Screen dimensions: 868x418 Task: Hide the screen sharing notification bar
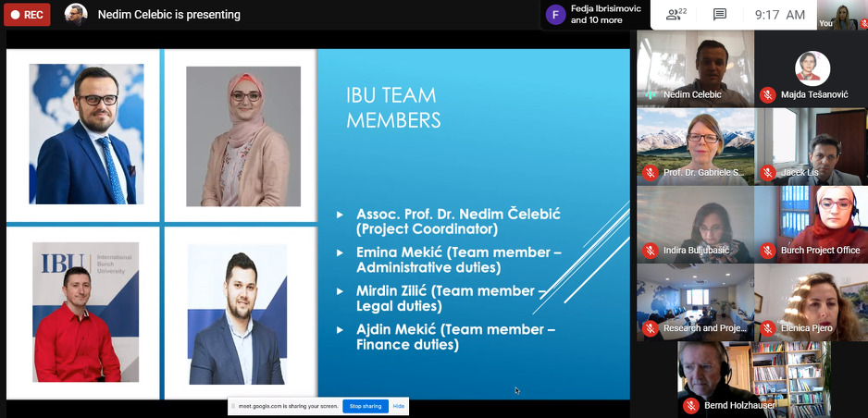pos(399,406)
